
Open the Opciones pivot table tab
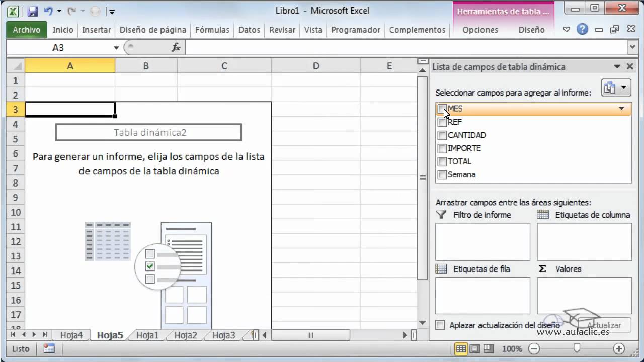click(x=480, y=30)
